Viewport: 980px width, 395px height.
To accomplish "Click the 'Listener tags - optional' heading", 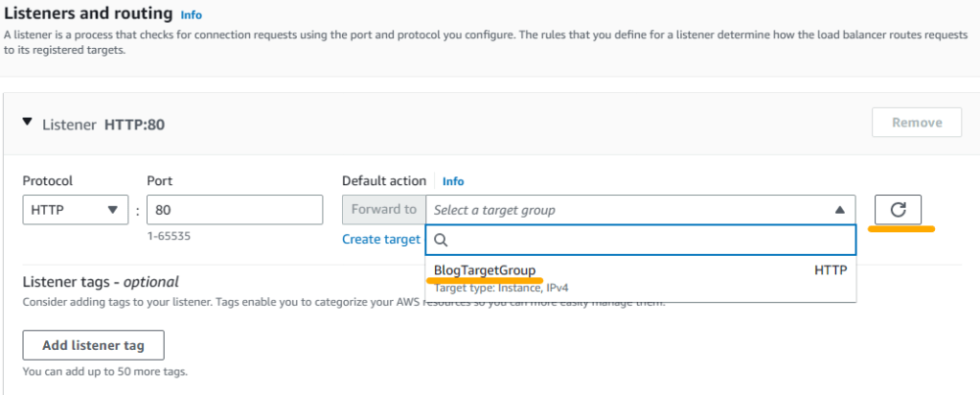I will coord(101,282).
